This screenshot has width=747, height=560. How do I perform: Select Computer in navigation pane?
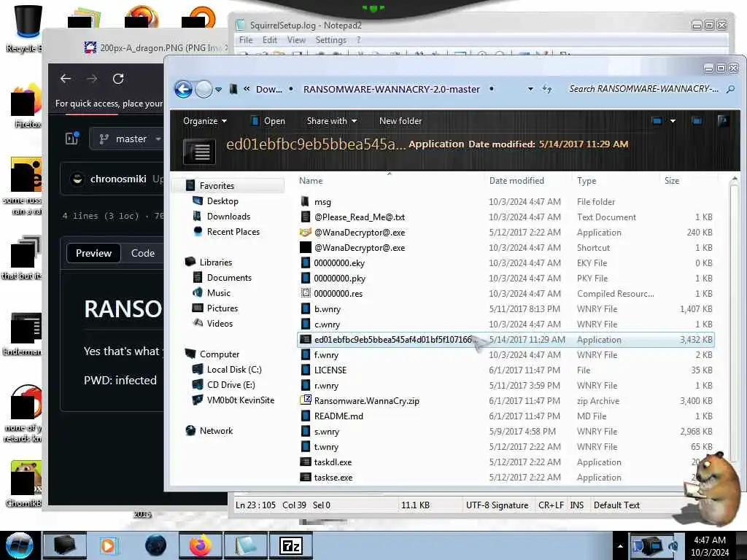coord(219,354)
